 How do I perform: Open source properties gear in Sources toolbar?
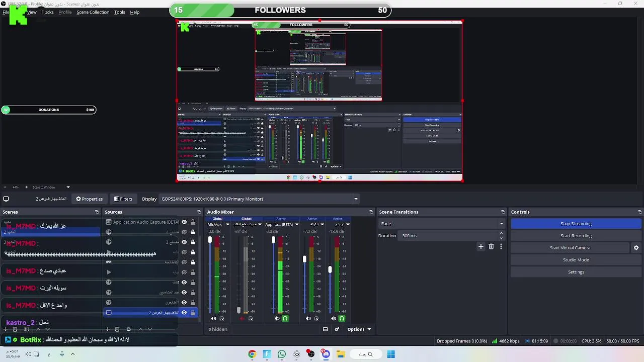pos(129,329)
